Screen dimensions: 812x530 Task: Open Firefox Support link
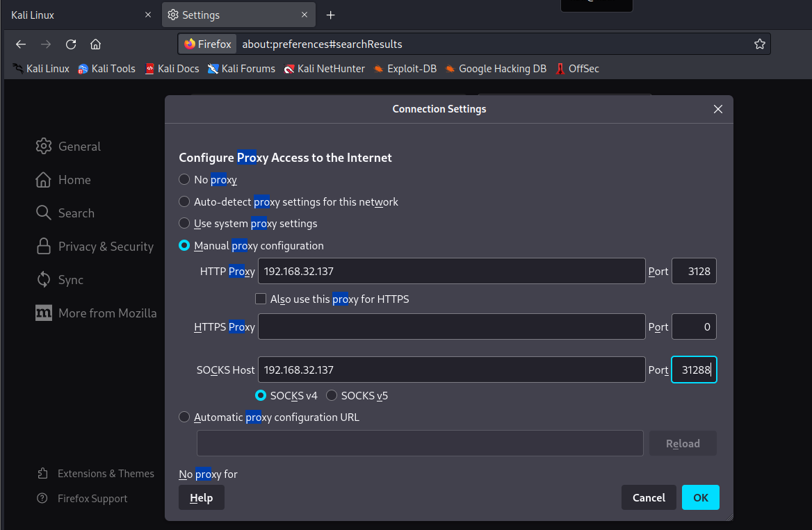92,499
